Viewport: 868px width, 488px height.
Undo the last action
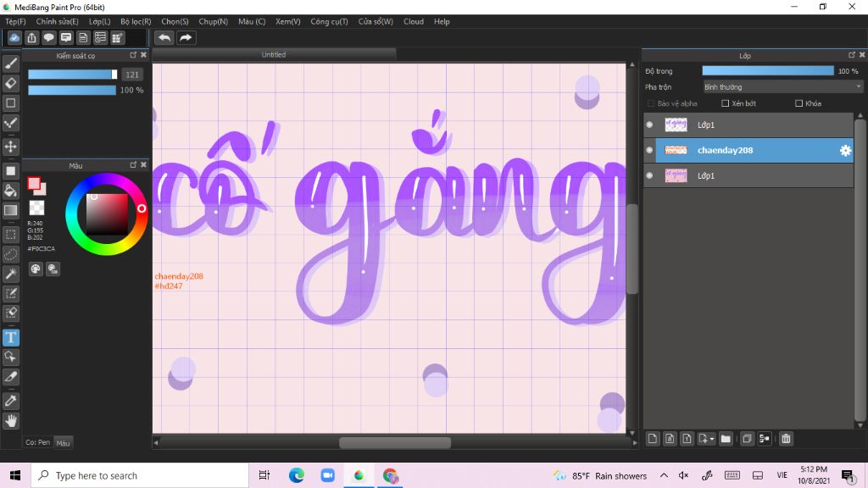point(164,37)
